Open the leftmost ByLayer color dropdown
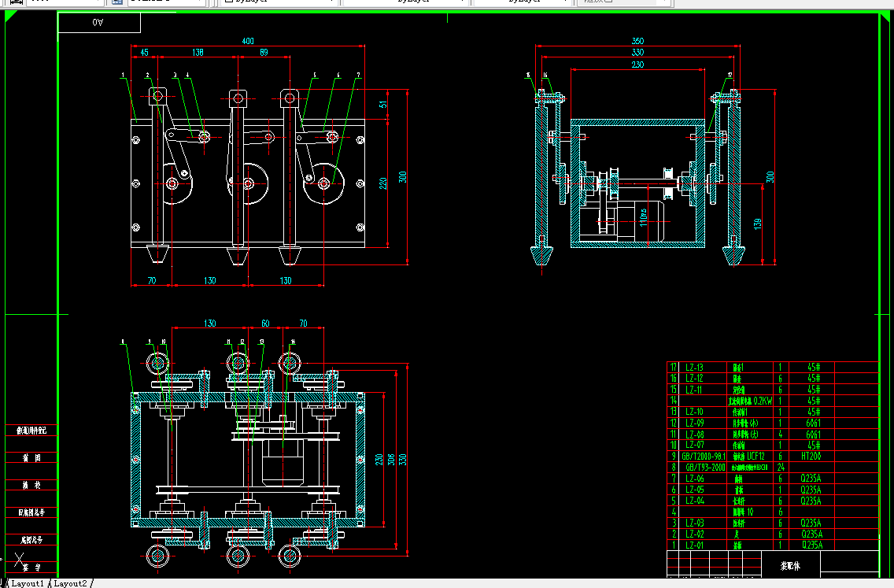Screen dimensions: 894x588 tap(279, 2)
